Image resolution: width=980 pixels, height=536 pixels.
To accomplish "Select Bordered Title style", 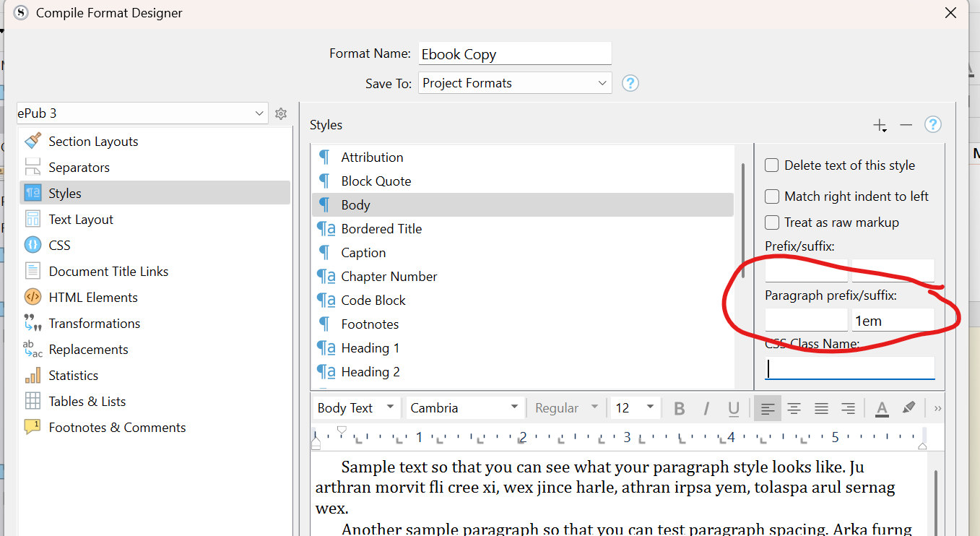I will click(523, 229).
